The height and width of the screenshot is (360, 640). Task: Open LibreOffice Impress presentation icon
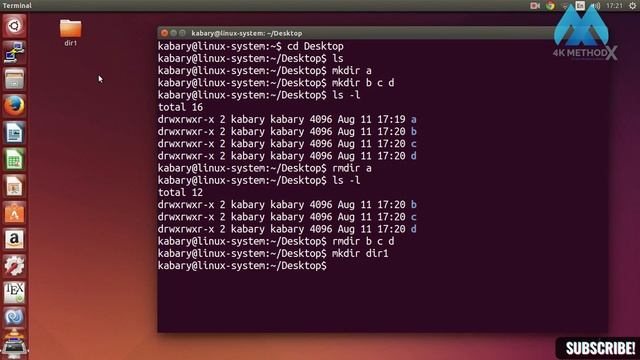click(14, 186)
